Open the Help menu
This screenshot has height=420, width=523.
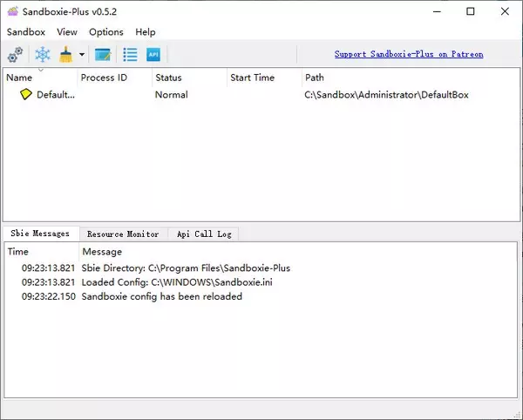[x=146, y=32]
